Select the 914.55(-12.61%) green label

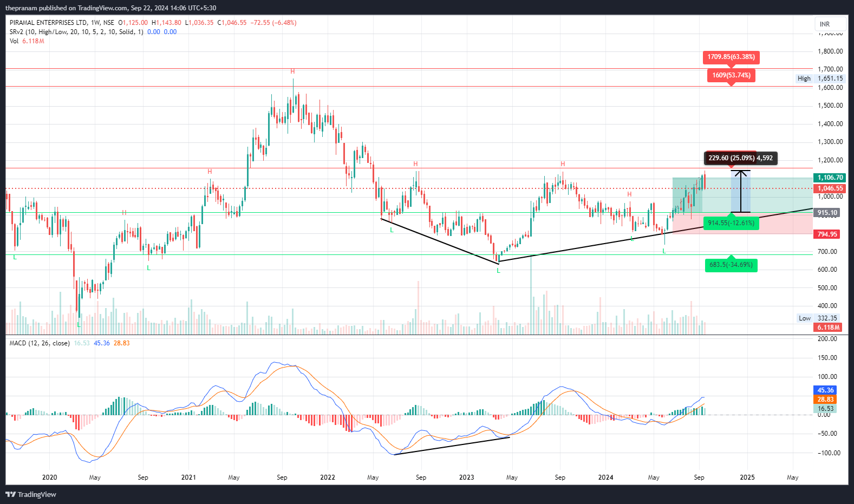tap(731, 223)
